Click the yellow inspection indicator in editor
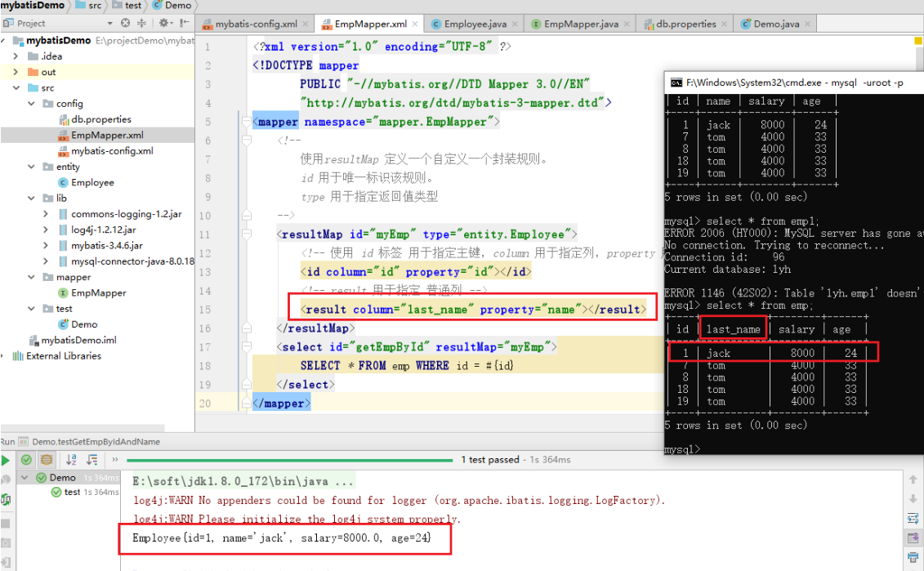924x571 pixels. (917, 41)
